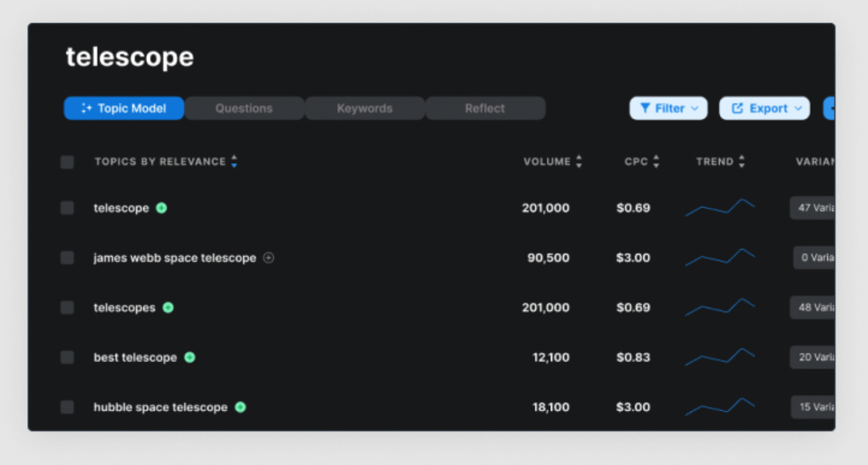Click the 18,100 volume value
Viewport: 868px width, 465px height.
pyautogui.click(x=551, y=407)
